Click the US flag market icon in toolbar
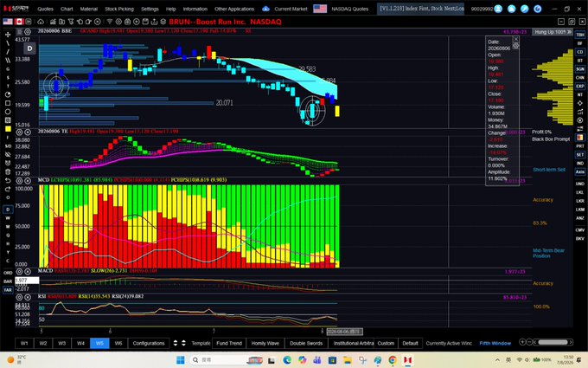588x368 pixels. tap(8, 22)
